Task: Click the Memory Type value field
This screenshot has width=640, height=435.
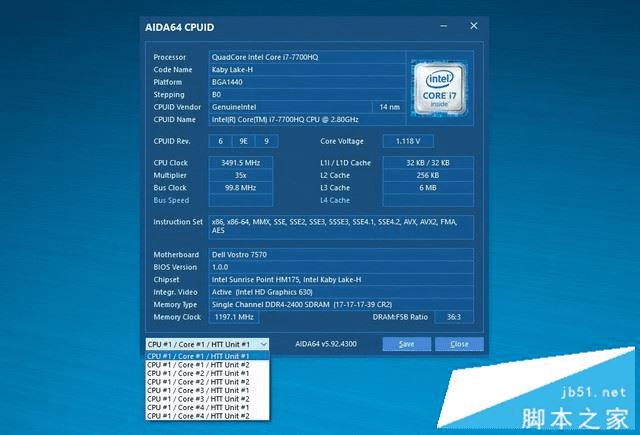Action: (x=341, y=304)
